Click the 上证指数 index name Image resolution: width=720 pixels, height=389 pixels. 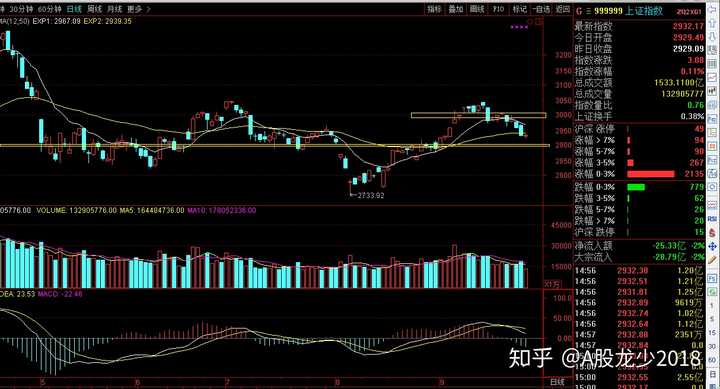point(644,11)
